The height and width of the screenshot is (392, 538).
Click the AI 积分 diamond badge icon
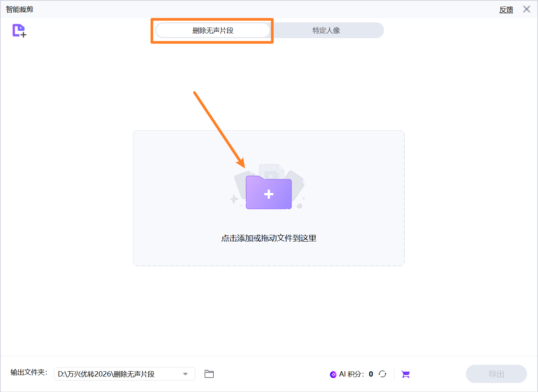click(x=333, y=374)
